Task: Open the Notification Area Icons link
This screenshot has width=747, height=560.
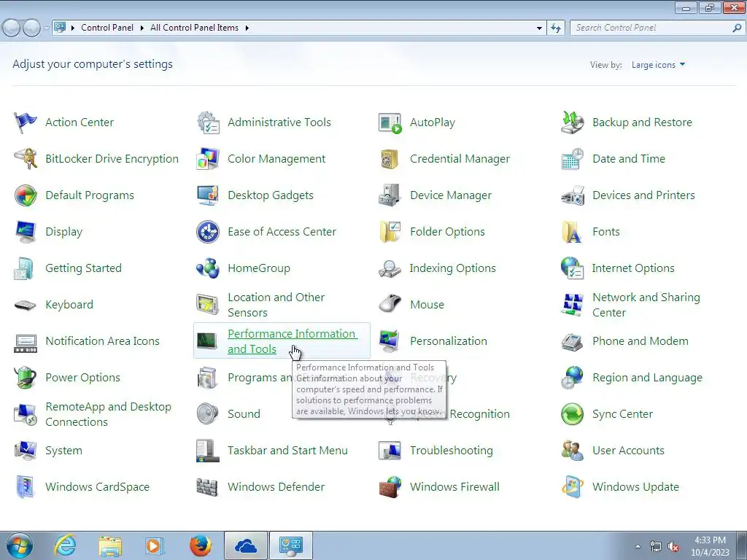Action: [x=102, y=341]
